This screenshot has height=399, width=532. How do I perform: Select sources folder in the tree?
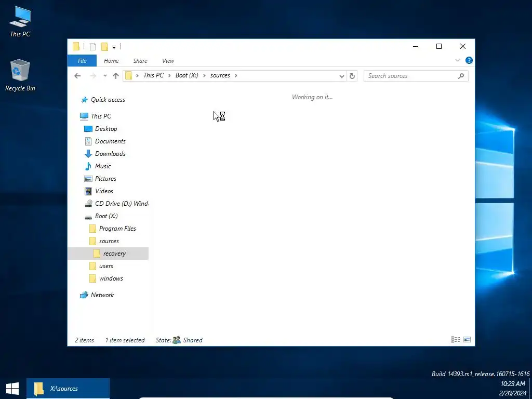pyautogui.click(x=109, y=241)
